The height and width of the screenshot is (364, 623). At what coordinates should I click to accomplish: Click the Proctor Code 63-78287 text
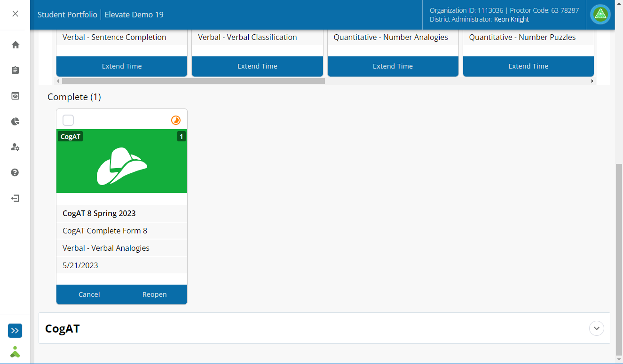click(544, 10)
